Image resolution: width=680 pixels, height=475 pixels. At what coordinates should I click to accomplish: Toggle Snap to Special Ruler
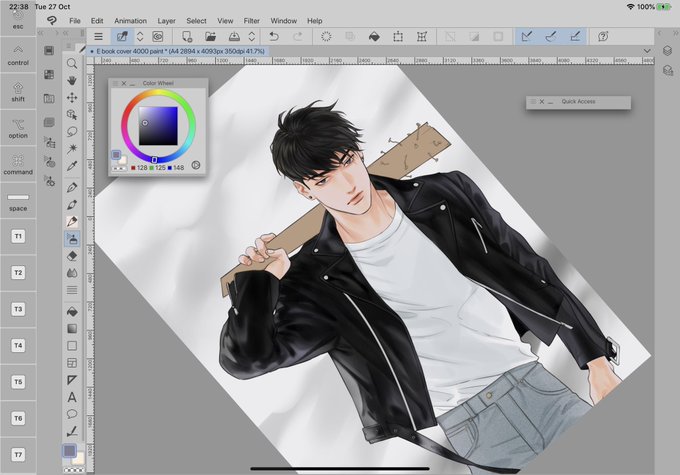551,36
